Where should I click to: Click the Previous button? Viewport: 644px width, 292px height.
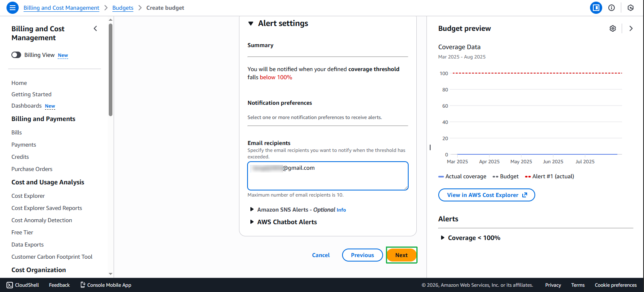tap(362, 255)
